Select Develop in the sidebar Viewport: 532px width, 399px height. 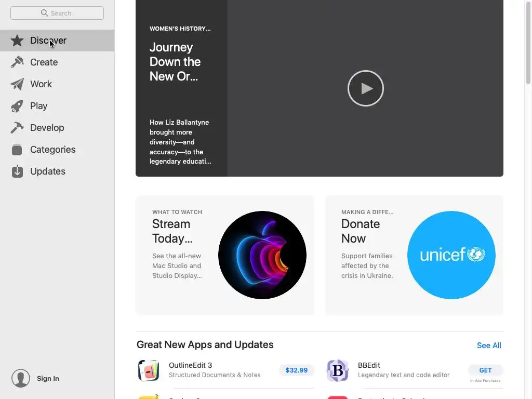pos(57,128)
